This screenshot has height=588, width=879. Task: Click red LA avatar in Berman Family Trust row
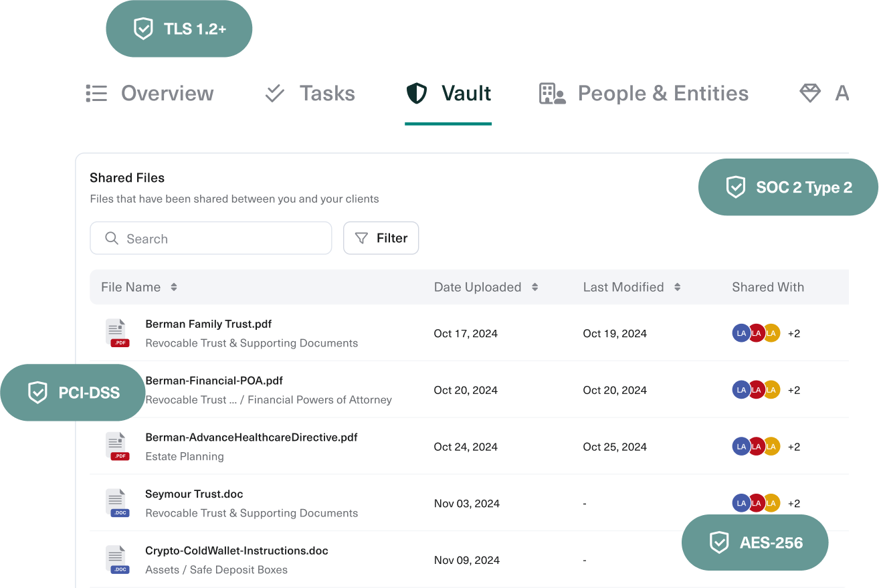point(757,333)
